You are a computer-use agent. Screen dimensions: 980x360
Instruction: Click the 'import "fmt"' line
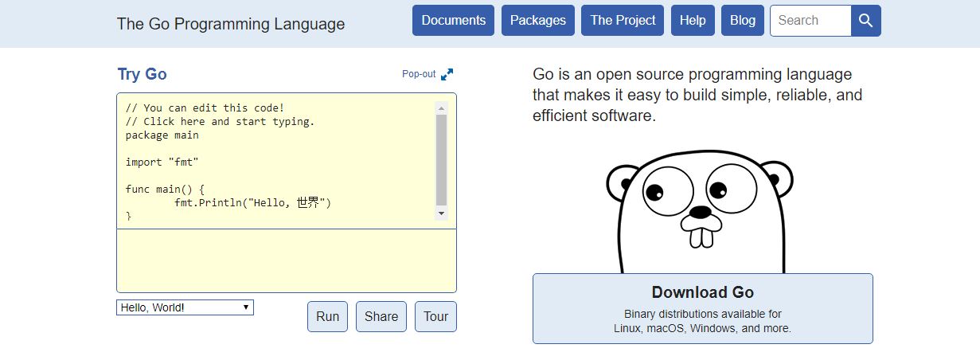162,162
